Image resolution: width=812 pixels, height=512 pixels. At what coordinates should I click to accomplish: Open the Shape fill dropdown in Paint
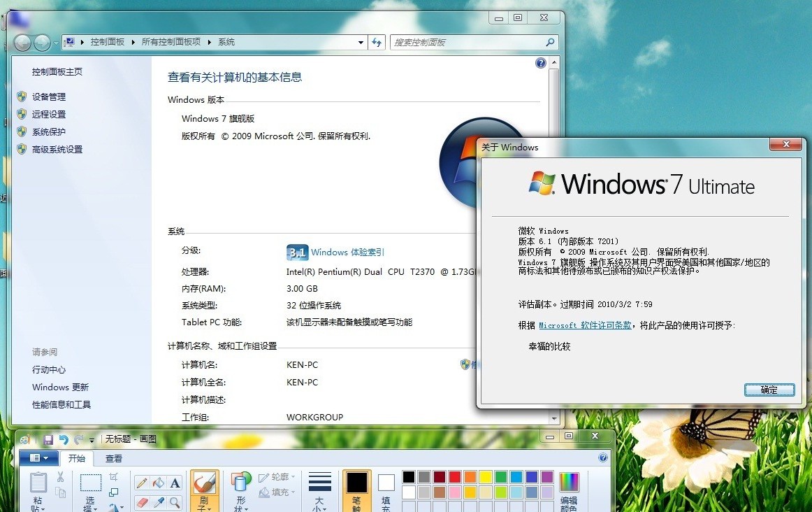point(277,492)
